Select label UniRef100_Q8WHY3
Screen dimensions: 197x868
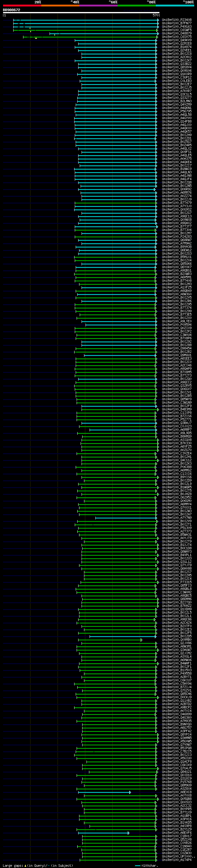177,551
